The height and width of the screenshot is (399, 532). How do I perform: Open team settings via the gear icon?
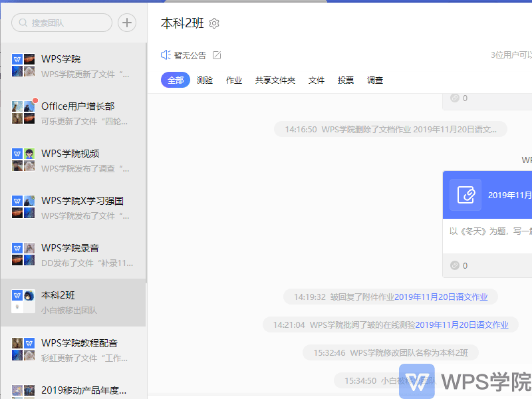pos(214,23)
